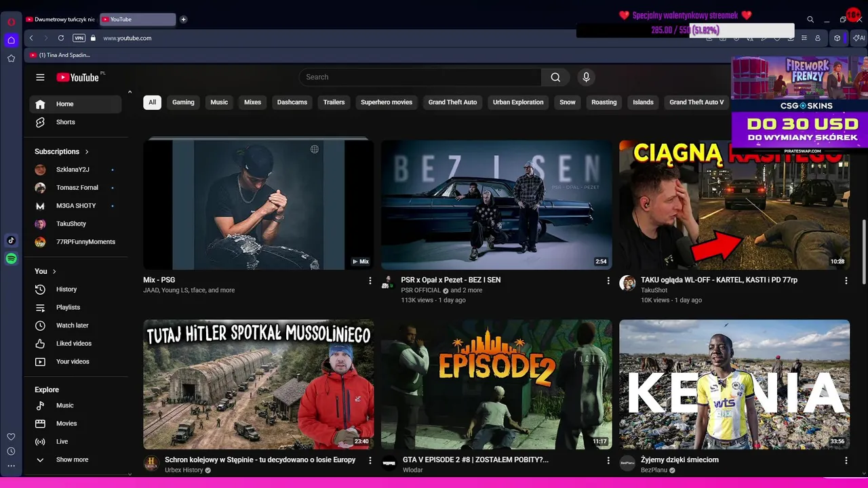Open the BezPlanu channel avatar
The height and width of the screenshot is (488, 868).
627,463
